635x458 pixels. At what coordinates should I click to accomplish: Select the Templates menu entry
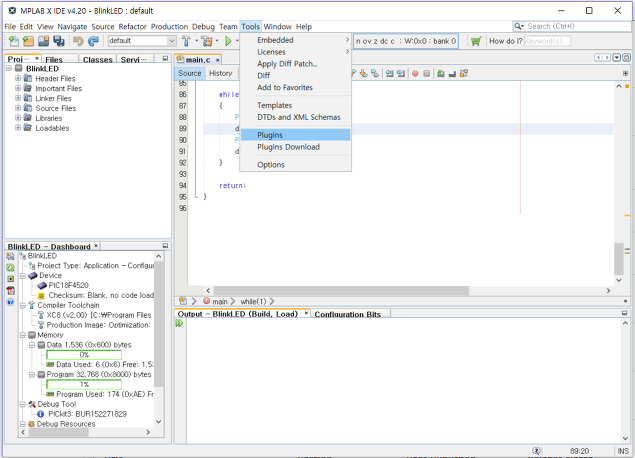click(x=295, y=105)
